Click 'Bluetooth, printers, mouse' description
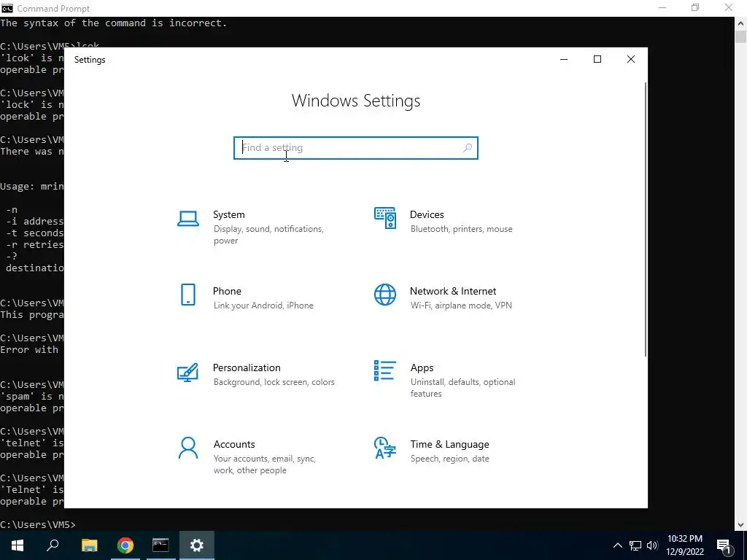This screenshot has height=560, width=747. (462, 229)
